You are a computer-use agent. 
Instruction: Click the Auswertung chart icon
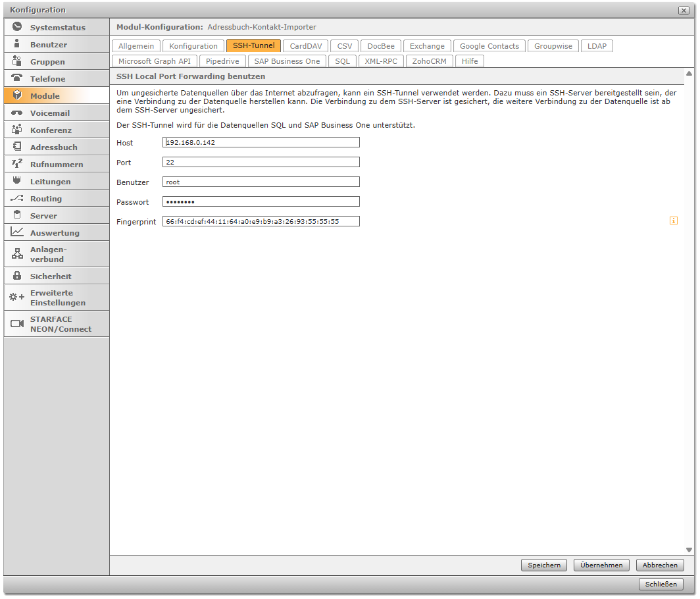17,232
